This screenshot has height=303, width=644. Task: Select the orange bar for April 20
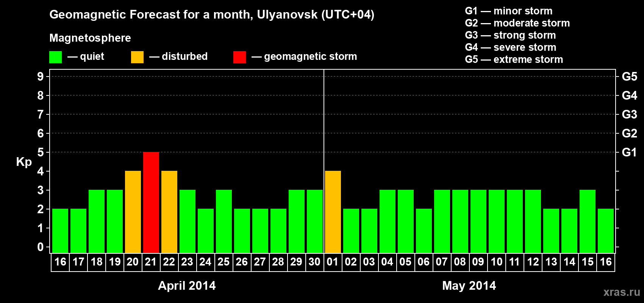[x=133, y=212]
